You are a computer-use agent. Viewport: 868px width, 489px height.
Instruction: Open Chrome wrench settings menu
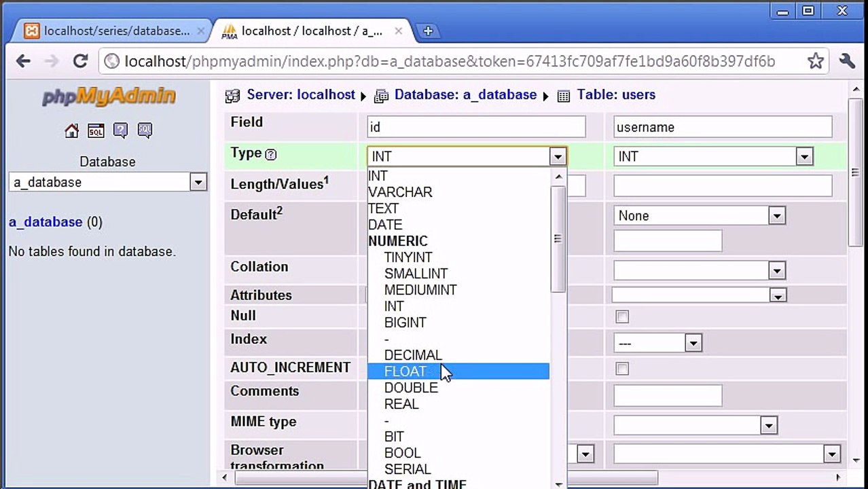847,61
